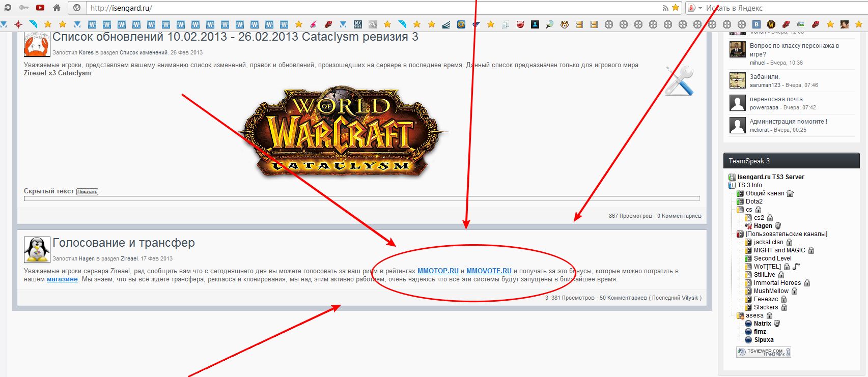Image resolution: width=868 pixels, height=377 pixels.
Task: Go to the browser home page icon
Action: (57, 8)
